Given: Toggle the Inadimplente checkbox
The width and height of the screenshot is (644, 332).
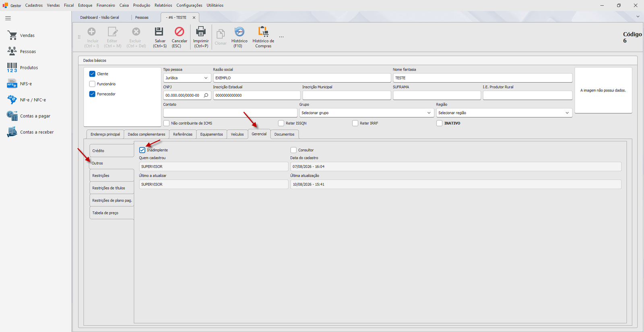Looking at the screenshot, I should coord(142,150).
